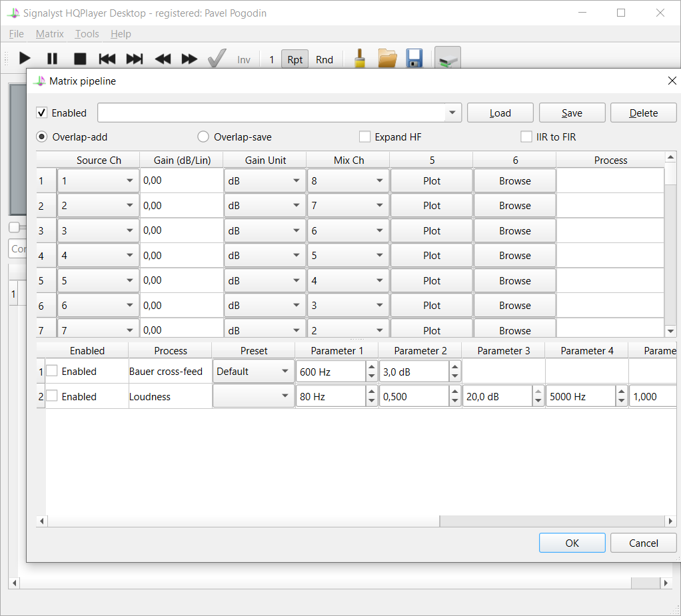Skip to previous track icon
Viewport: 681px width, 616px height.
(x=107, y=59)
